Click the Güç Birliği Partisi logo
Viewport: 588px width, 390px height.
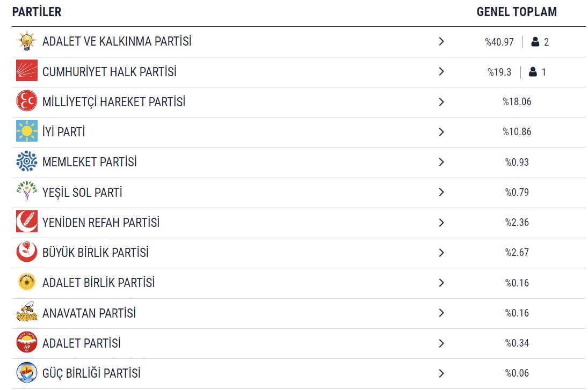coord(26,373)
